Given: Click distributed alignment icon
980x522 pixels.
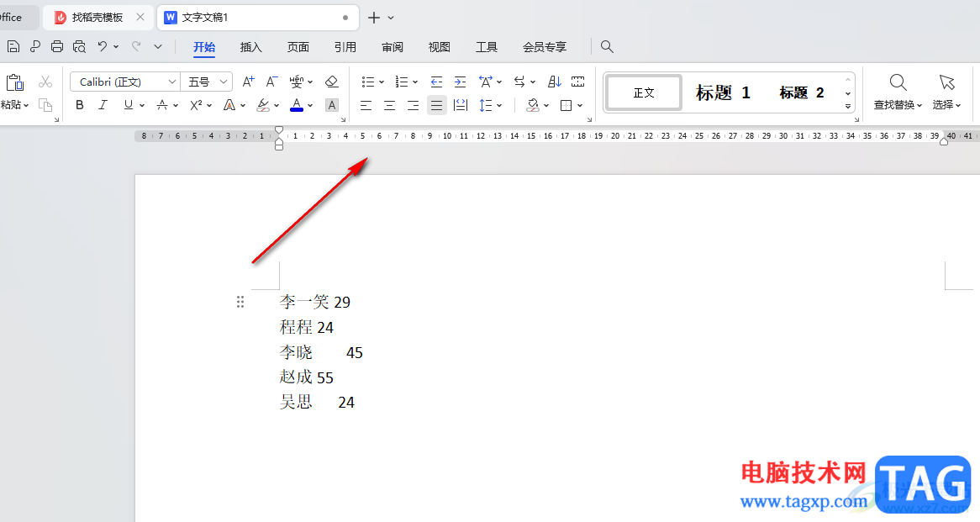Looking at the screenshot, I should pyautogui.click(x=461, y=106).
